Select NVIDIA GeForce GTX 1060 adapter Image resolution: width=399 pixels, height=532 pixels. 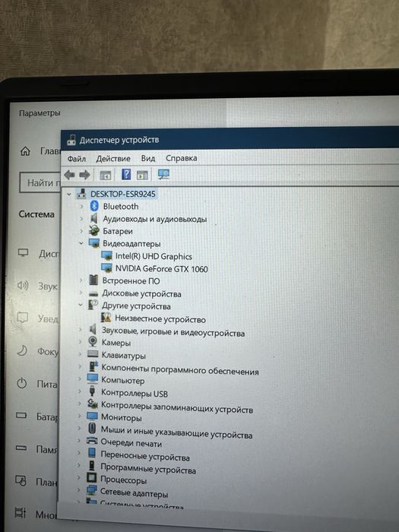[161, 269]
